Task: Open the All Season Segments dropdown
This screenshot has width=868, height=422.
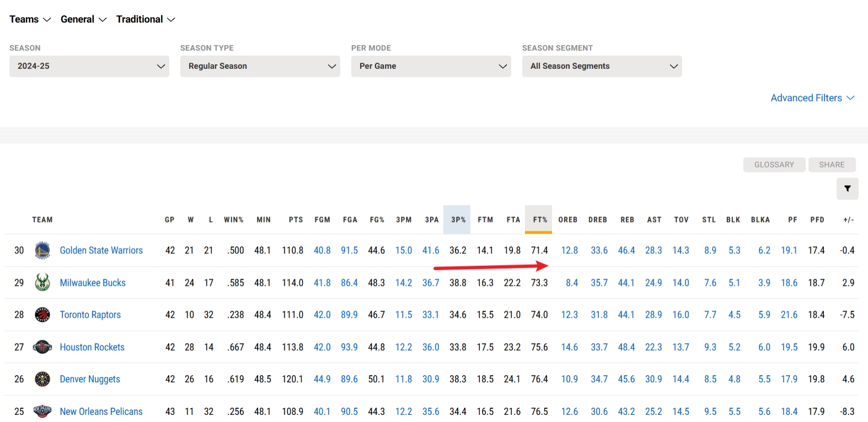Action: tap(602, 66)
